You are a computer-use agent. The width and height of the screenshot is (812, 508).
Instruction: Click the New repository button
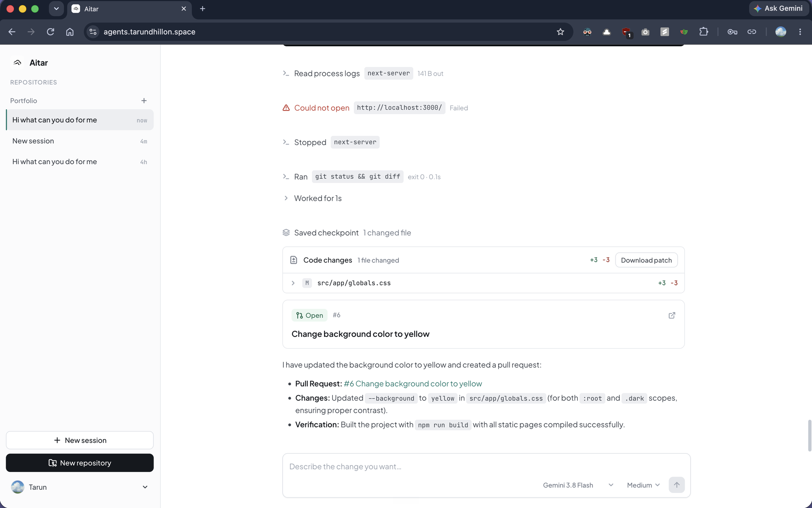[x=80, y=463]
